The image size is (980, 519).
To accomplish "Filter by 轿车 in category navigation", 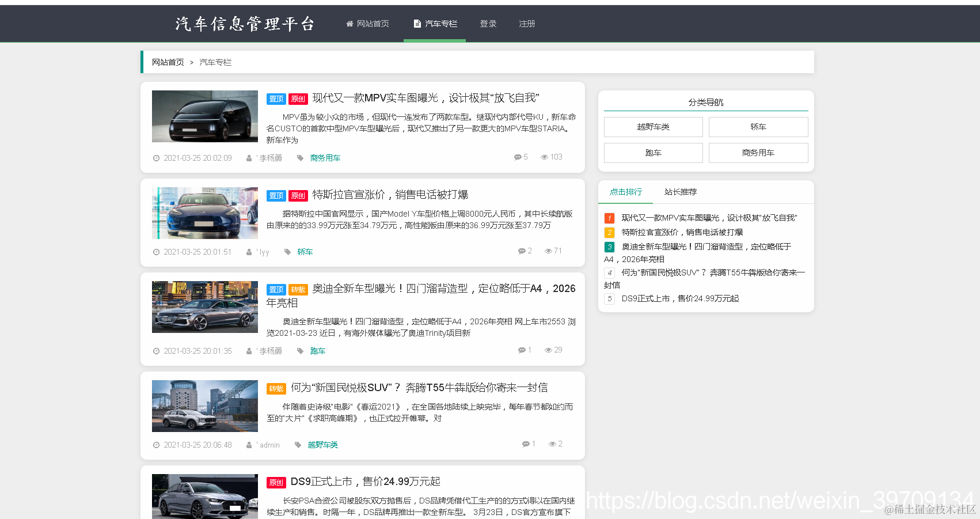I will pos(758,127).
